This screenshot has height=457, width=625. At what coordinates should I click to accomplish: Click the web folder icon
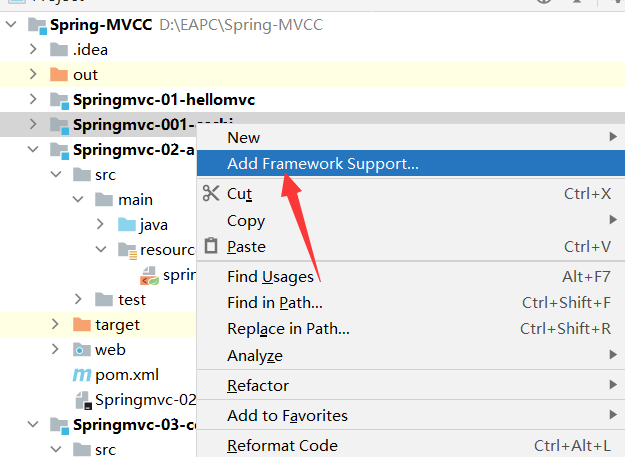click(82, 350)
